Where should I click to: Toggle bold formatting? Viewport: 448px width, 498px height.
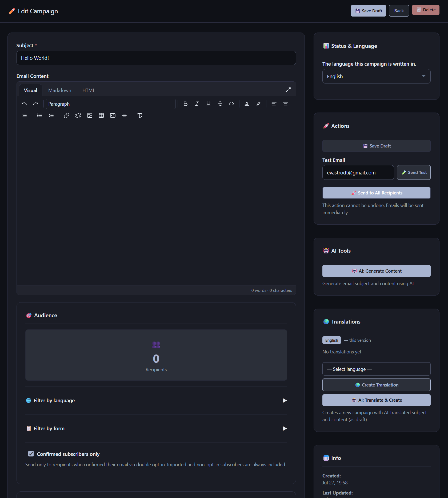coord(186,104)
